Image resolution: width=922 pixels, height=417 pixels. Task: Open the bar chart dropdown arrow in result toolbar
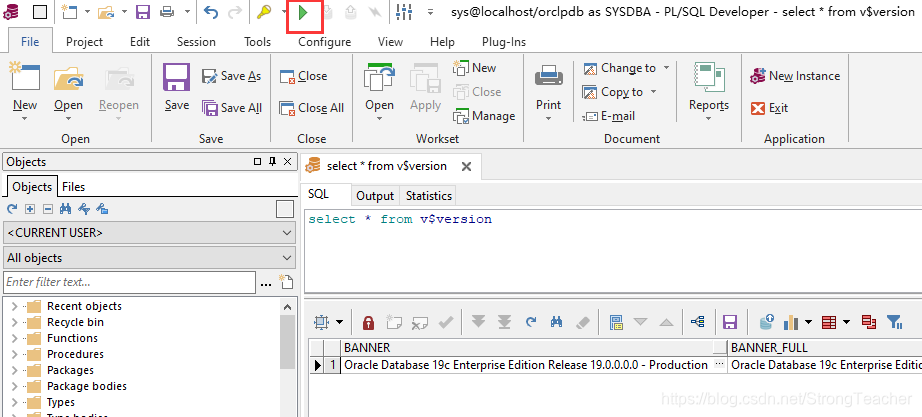pyautogui.click(x=809, y=322)
